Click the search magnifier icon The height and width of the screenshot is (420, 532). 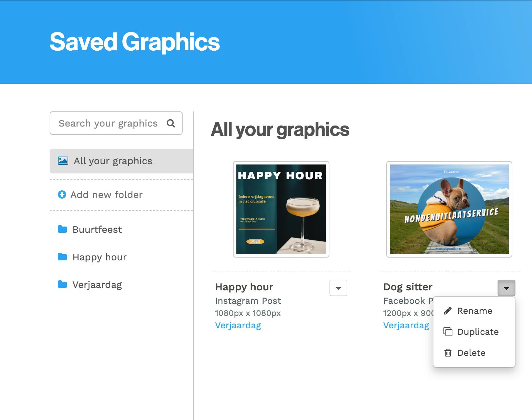(x=171, y=123)
